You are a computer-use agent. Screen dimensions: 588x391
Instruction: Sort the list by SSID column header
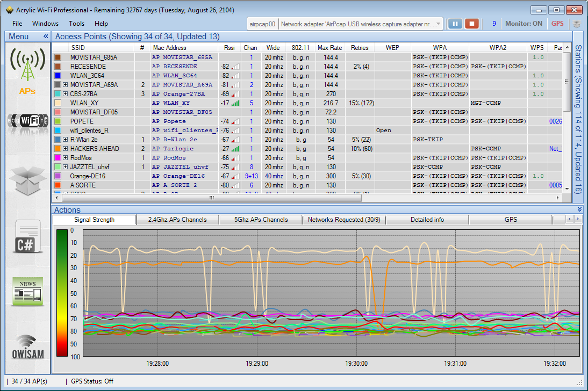(78, 48)
